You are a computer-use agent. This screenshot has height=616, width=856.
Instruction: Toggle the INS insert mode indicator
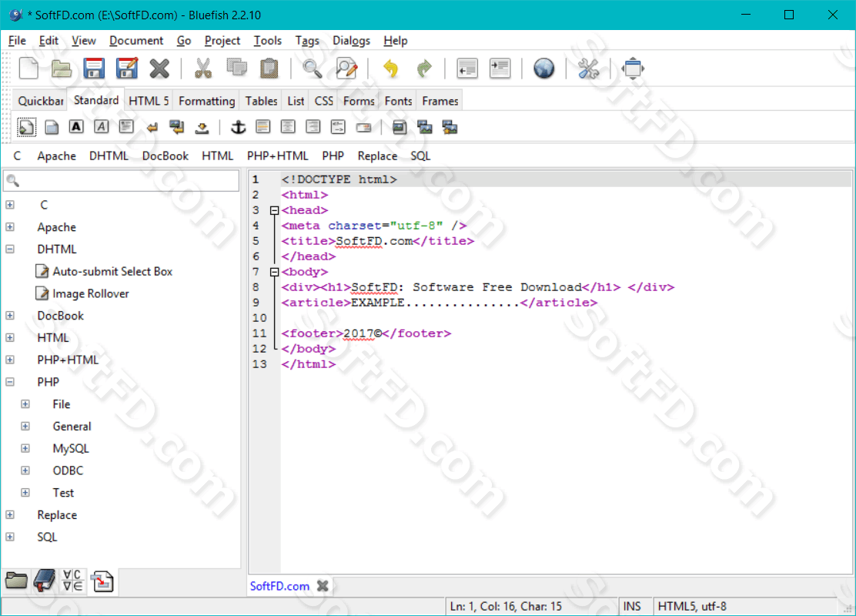(632, 606)
